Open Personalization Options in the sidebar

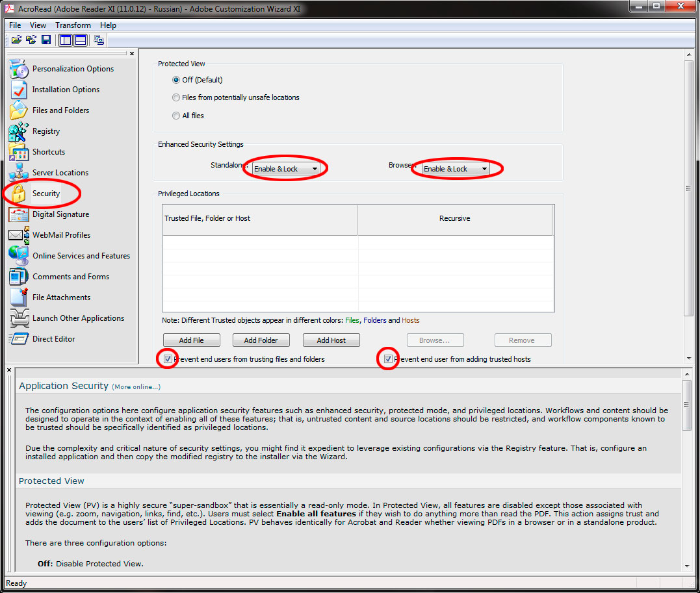coord(62,69)
